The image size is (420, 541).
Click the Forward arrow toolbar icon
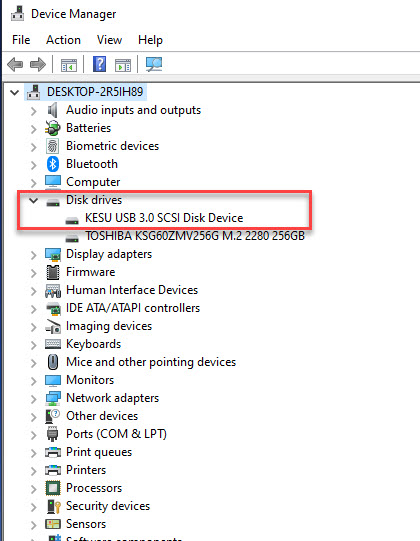click(38, 65)
